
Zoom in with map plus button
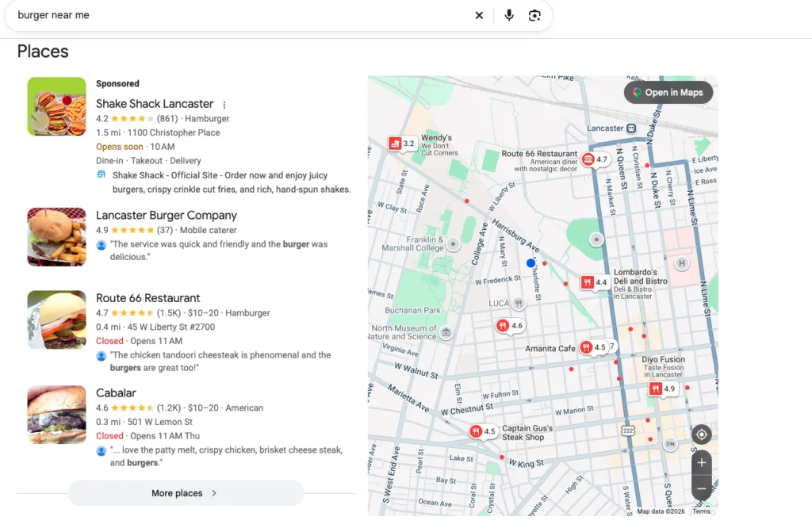(x=701, y=462)
